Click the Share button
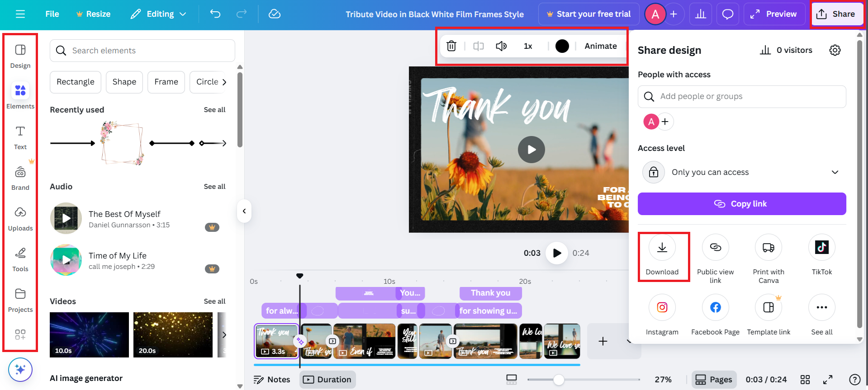Viewport: 868px width, 390px height. tap(836, 14)
